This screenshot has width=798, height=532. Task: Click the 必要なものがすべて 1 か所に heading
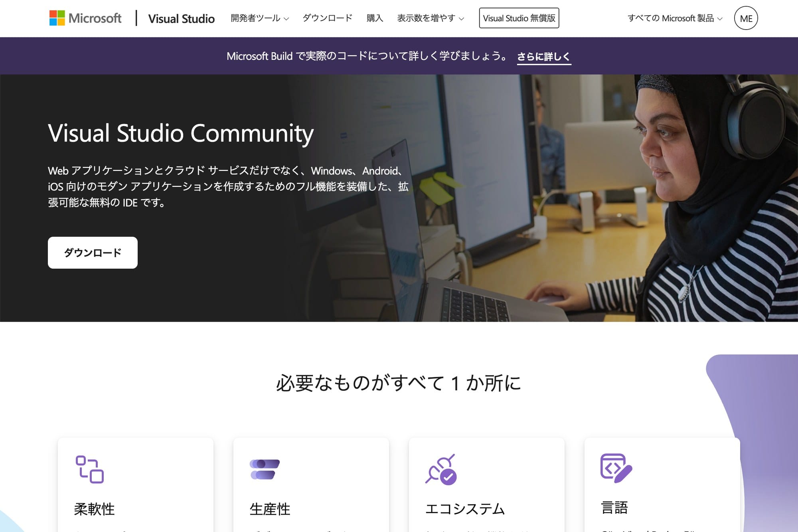399,383
